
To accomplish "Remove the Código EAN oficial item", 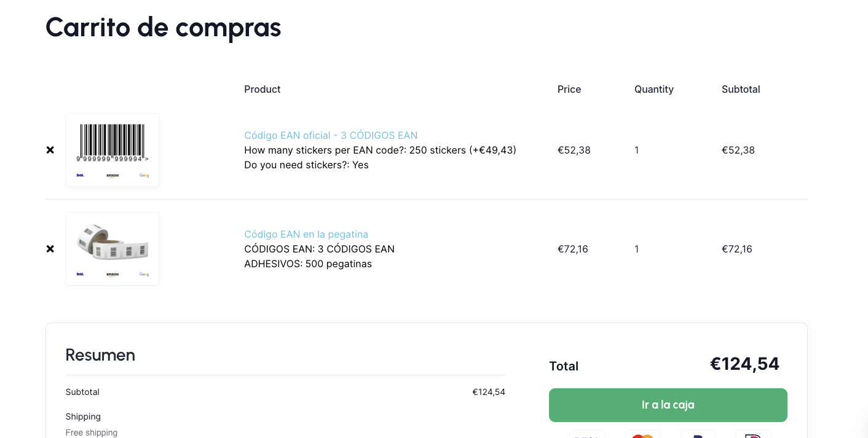I will (x=50, y=150).
